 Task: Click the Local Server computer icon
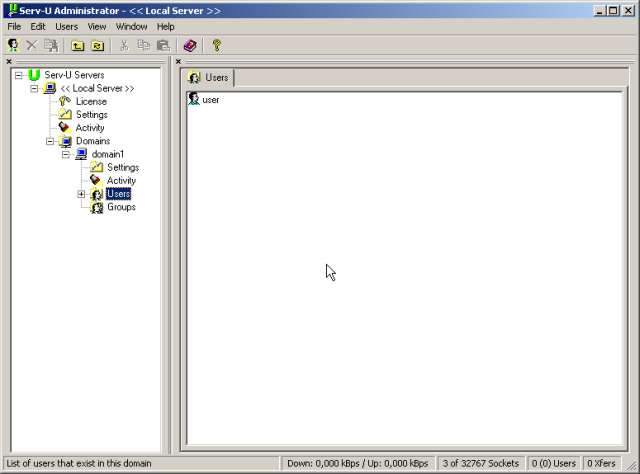coord(50,88)
